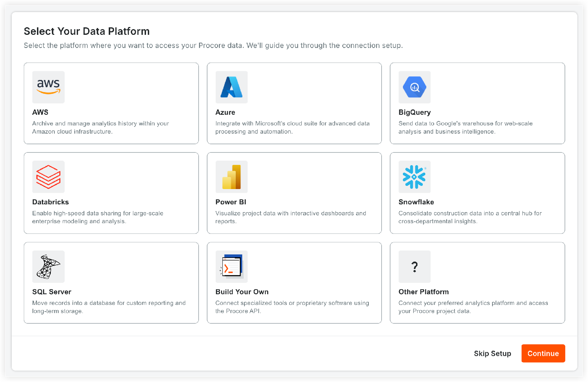
Task: Click the Power BI bar chart icon
Action: 231,177
